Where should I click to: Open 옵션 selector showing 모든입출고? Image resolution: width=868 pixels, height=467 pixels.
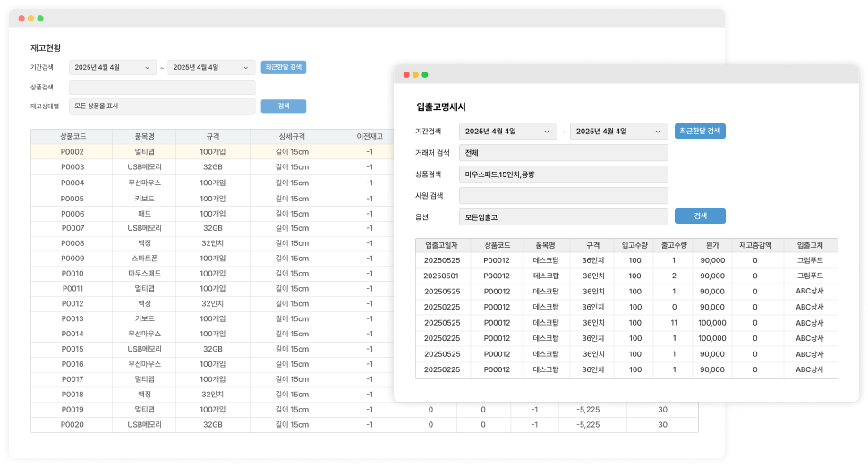[564, 217]
